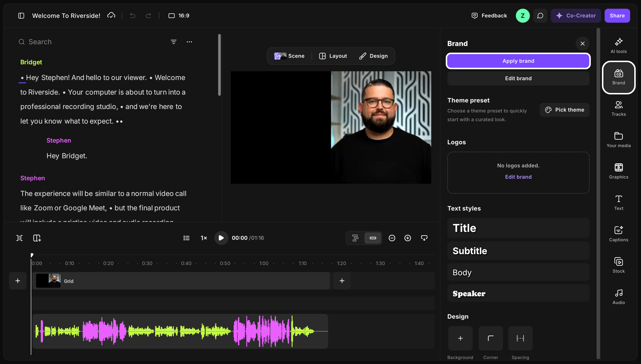Click the add scene layout icon
The height and width of the screenshot is (364, 641).
click(37, 238)
